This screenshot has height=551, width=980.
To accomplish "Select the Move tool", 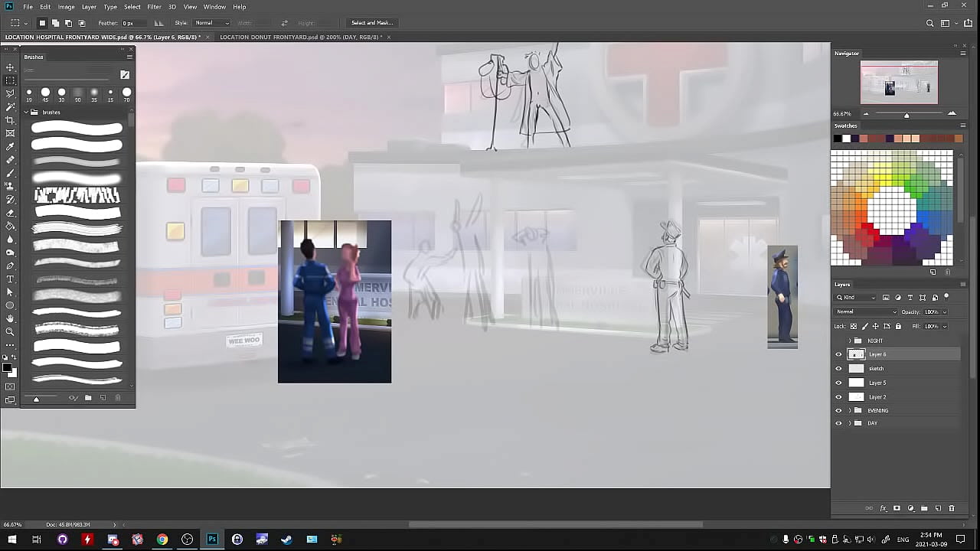I will (x=10, y=67).
